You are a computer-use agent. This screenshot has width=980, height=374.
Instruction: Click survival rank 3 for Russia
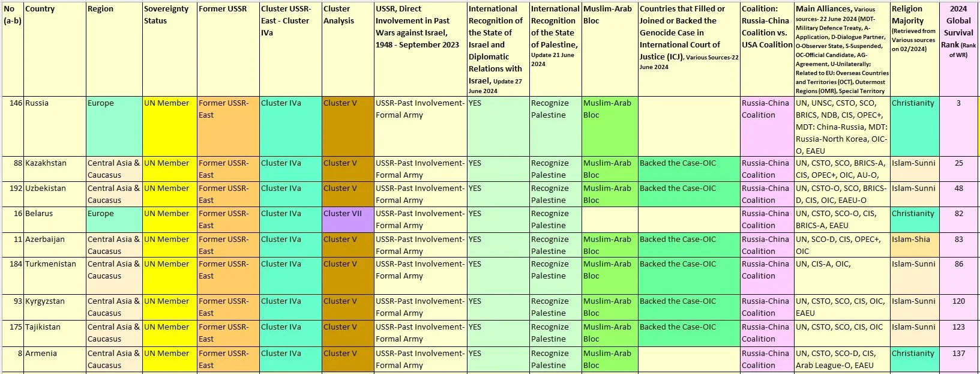pos(958,126)
